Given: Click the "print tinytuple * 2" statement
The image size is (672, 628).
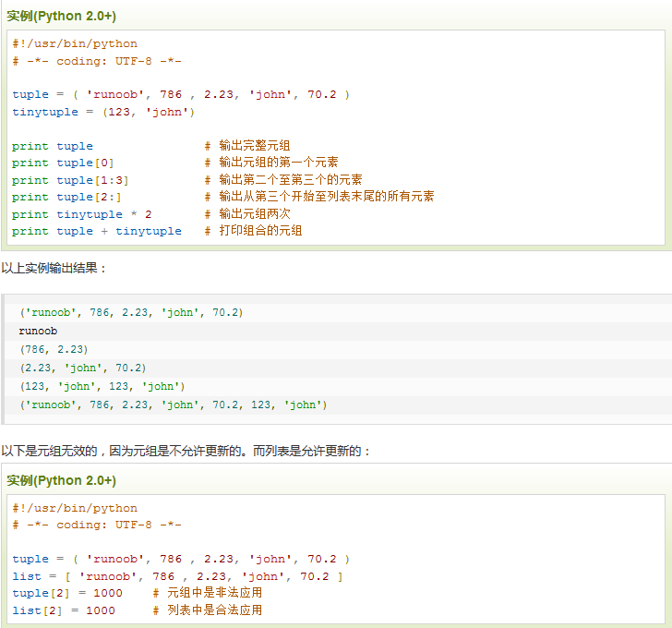Looking at the screenshot, I should (x=81, y=214).
